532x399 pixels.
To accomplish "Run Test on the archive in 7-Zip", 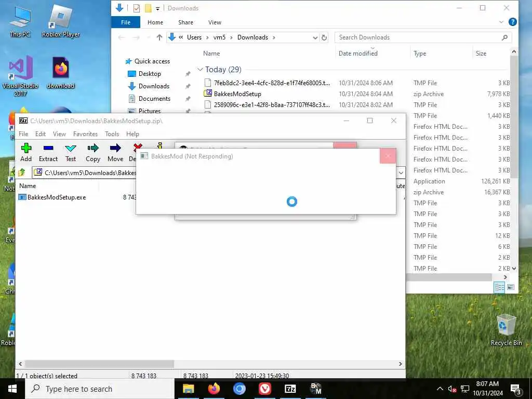I will tap(71, 152).
